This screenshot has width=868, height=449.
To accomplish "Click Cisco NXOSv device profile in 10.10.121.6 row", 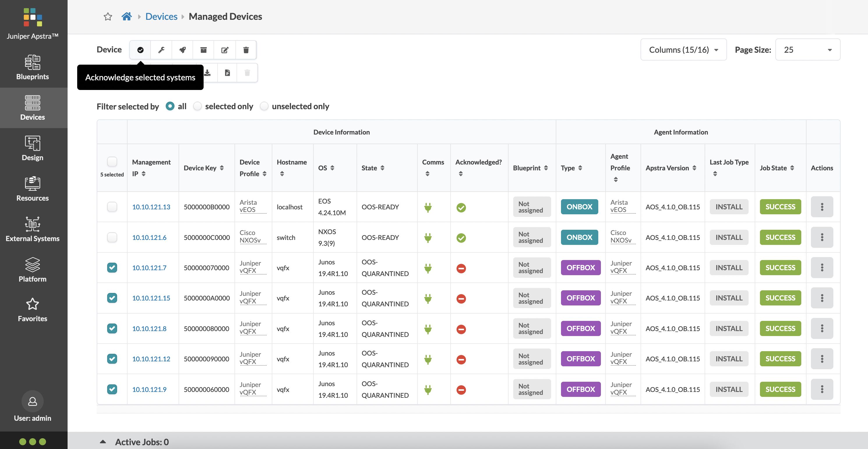I will click(253, 236).
